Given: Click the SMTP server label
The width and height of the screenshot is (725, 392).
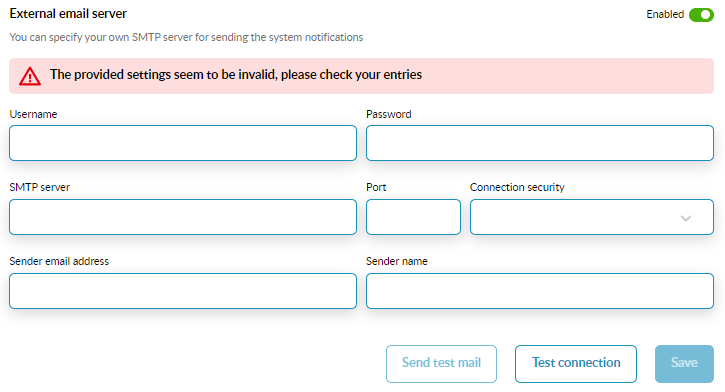Looking at the screenshot, I should tap(40, 187).
